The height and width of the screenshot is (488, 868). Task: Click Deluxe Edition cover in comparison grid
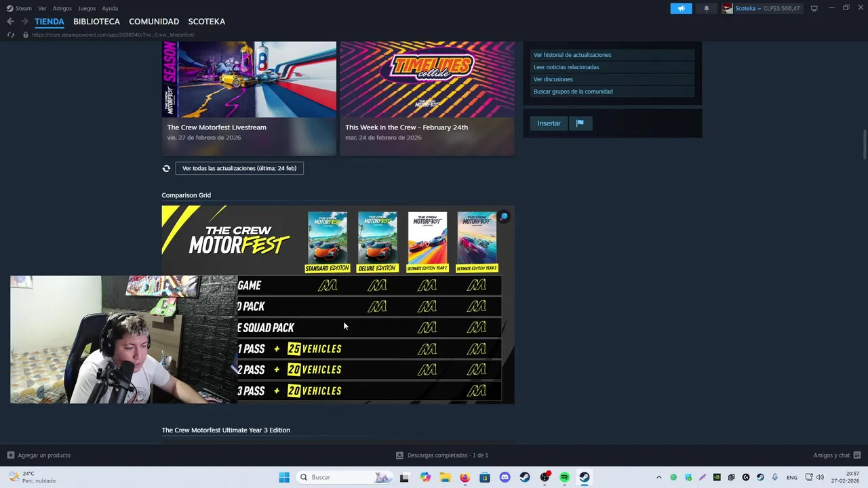point(378,241)
